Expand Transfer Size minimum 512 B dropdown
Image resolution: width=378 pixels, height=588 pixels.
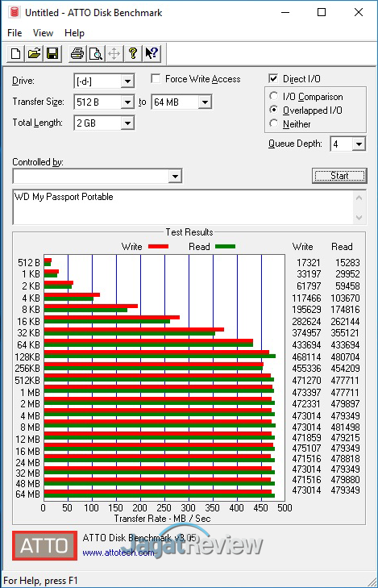point(127,102)
